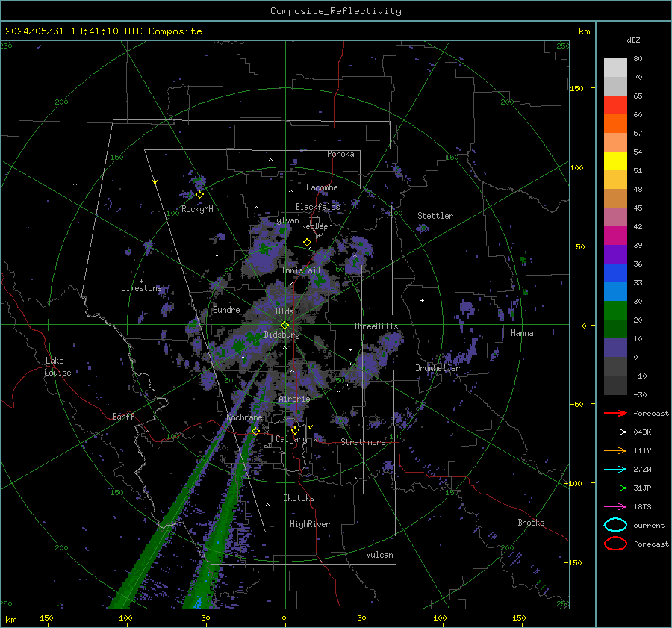Click the Vulcan label
672x628 pixels.
pos(379,555)
